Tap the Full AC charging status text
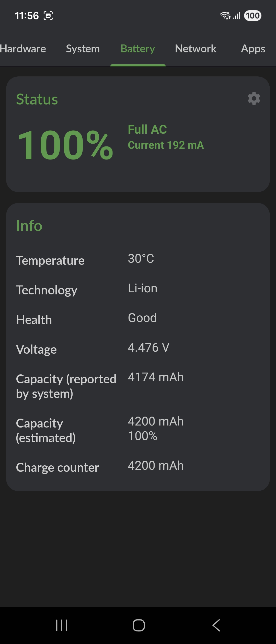 (x=147, y=129)
